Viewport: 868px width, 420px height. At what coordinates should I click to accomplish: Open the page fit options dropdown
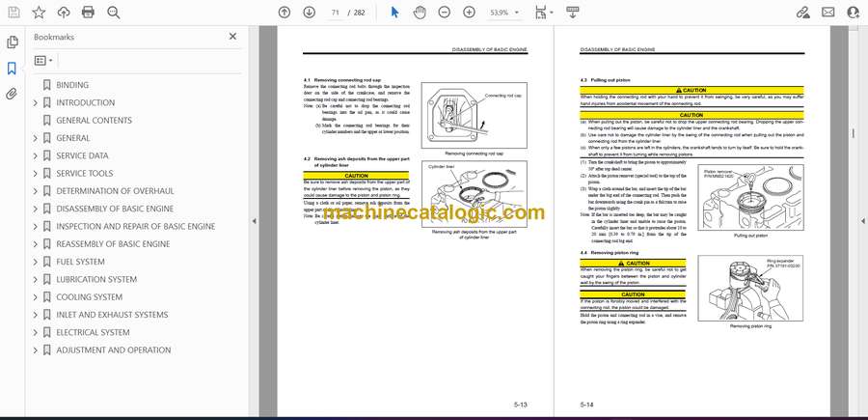tap(544, 13)
